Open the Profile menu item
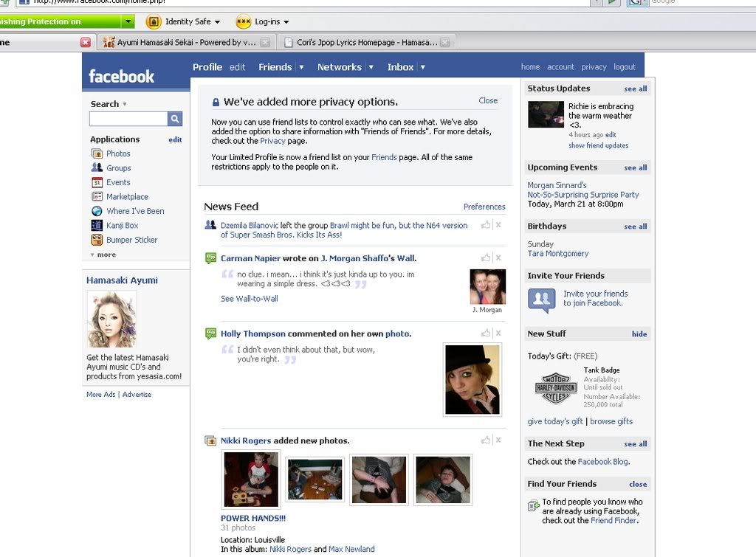This screenshot has width=756, height=557. pos(207,67)
